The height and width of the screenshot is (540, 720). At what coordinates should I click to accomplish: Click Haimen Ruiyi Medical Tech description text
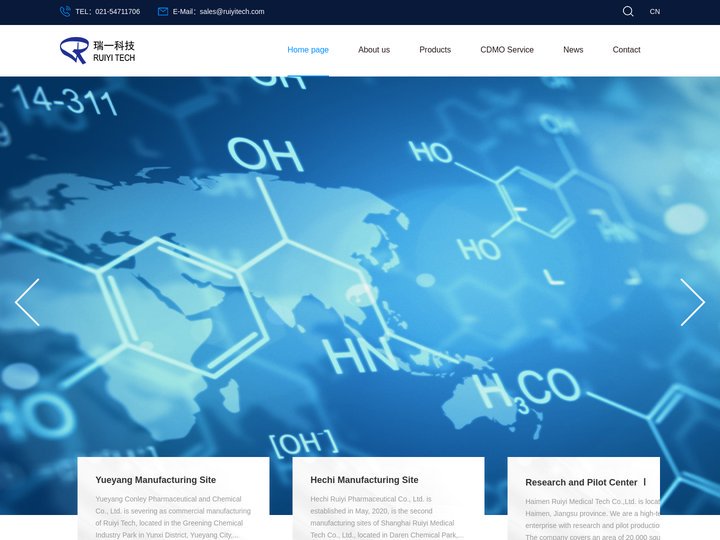[x=592, y=519]
